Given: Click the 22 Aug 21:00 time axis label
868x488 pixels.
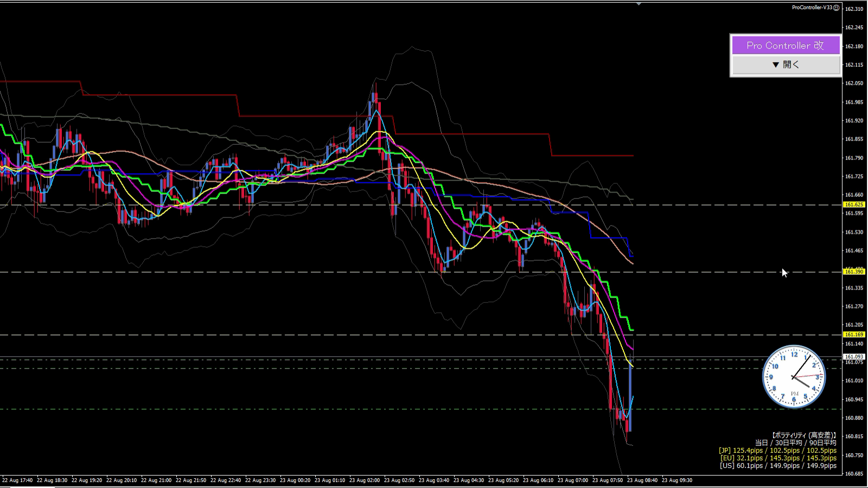Looking at the screenshot, I should 156,480.
